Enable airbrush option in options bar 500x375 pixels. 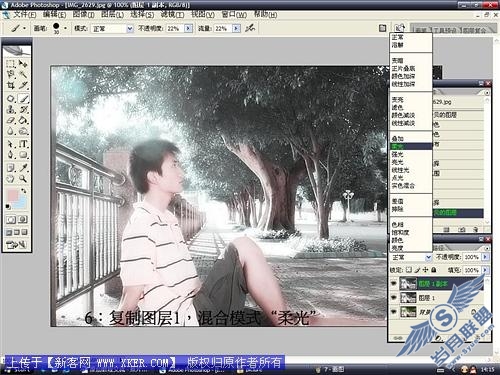(x=250, y=28)
